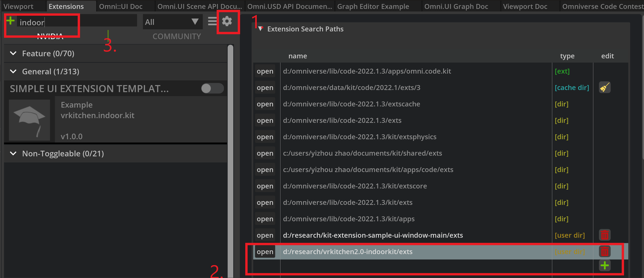Viewport: 644px width, 278px height.
Task: Select the d:/research/vrkitchen2.0-indoorkit/exts path text
Action: coord(348,252)
